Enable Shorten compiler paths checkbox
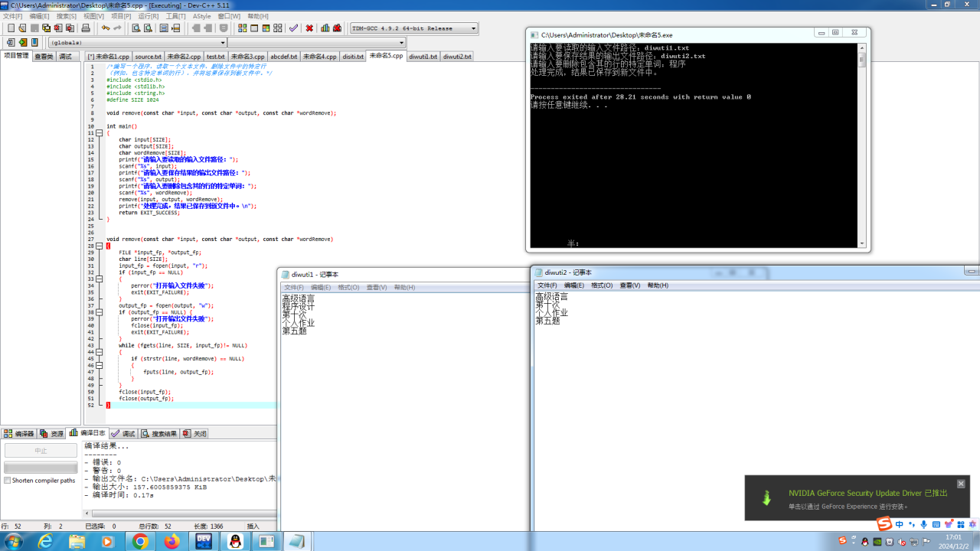The height and width of the screenshot is (551, 980). 8,481
